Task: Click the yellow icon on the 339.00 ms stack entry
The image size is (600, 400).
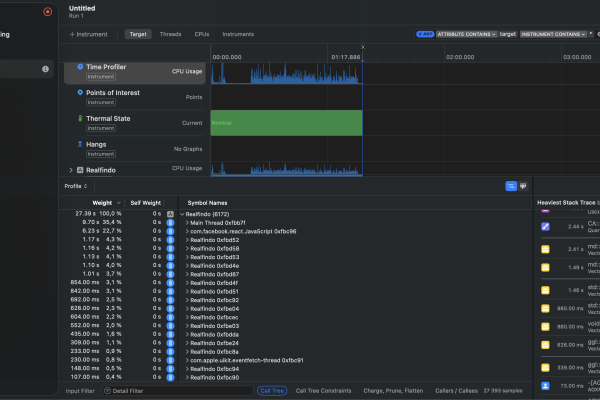Action: [545, 368]
